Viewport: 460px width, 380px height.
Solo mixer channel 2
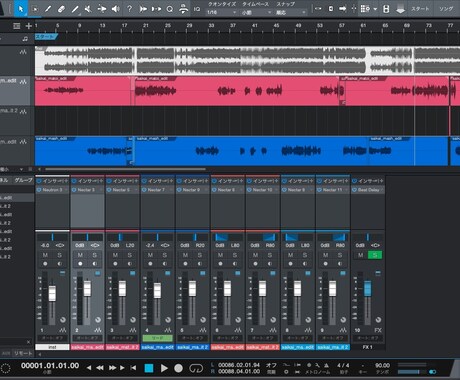(x=95, y=255)
